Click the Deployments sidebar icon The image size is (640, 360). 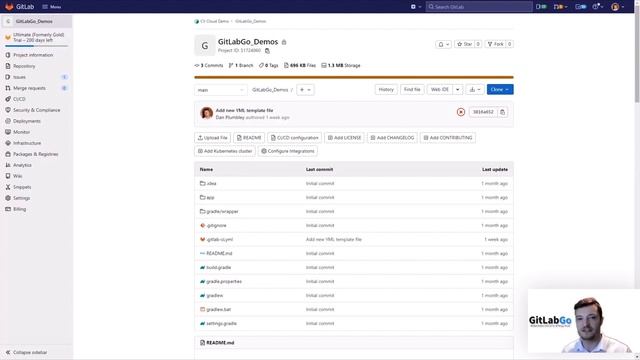[8, 121]
